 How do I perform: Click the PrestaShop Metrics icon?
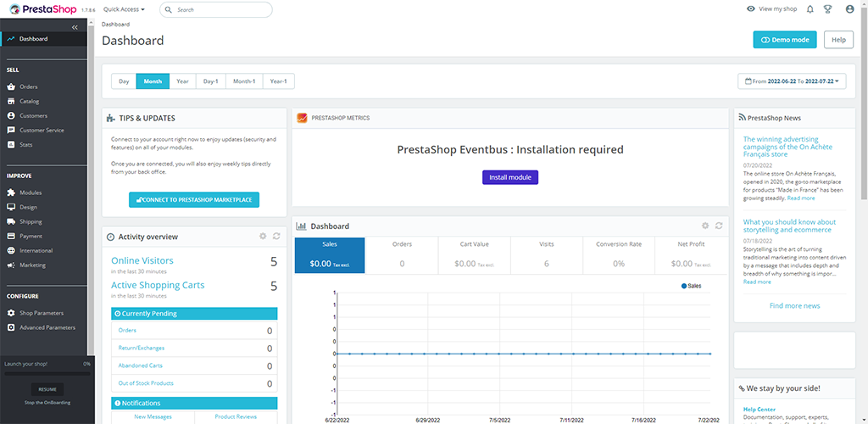(302, 118)
